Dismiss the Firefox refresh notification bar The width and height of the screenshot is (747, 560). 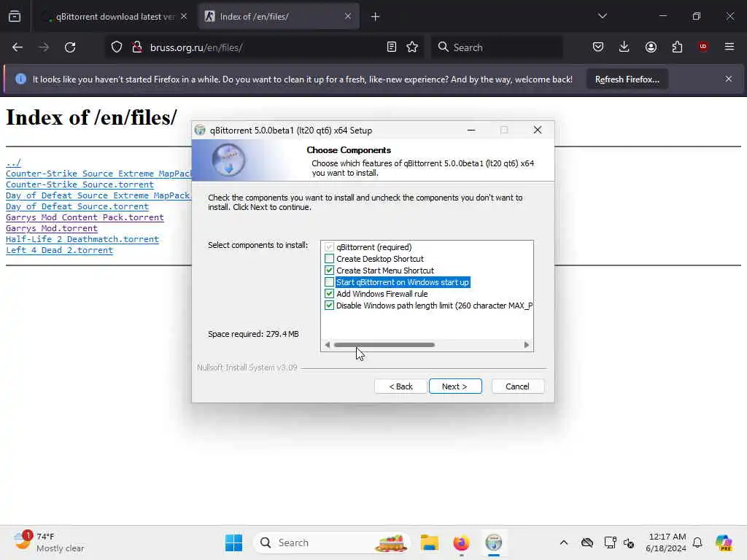729,79
